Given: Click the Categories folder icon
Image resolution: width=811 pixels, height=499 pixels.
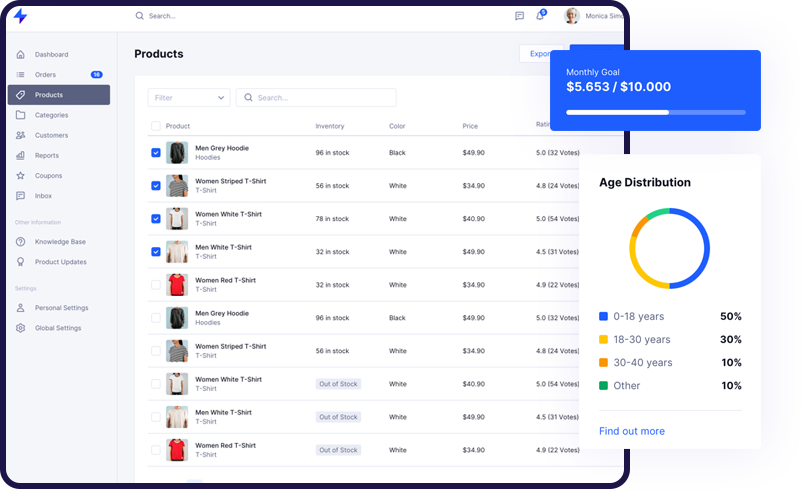Looking at the screenshot, I should pos(21,115).
